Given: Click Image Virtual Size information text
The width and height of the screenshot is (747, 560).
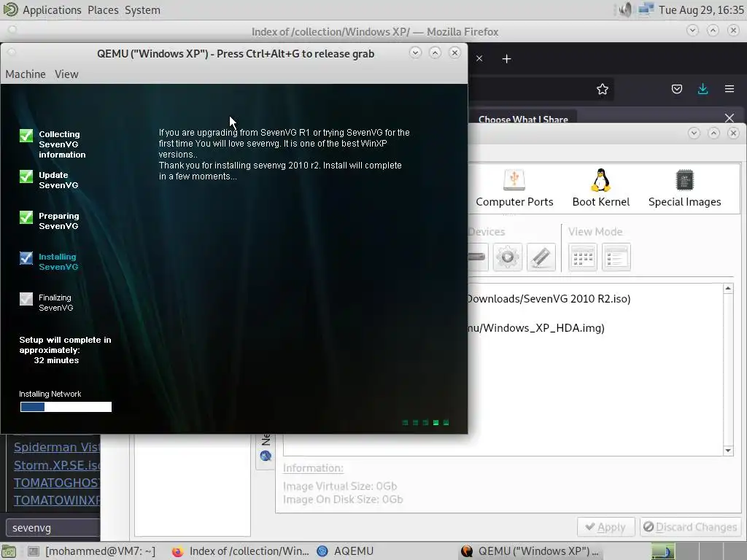Looking at the screenshot, I should coord(340,486).
